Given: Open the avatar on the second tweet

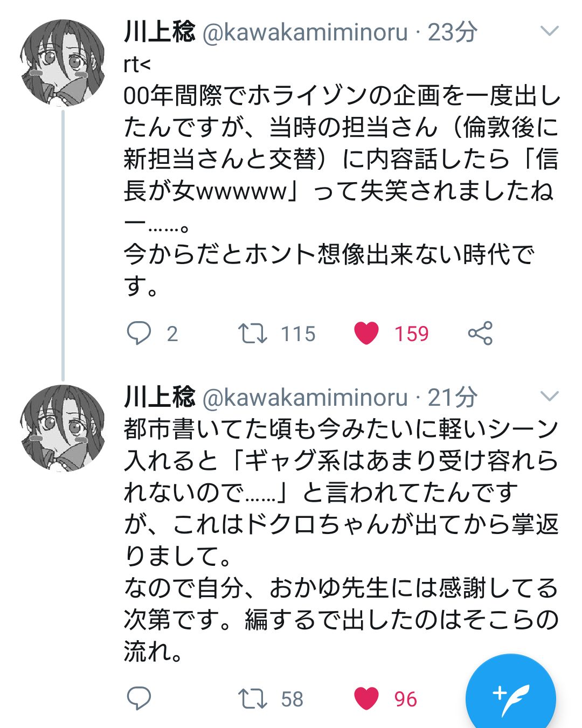Looking at the screenshot, I should click(x=62, y=428).
